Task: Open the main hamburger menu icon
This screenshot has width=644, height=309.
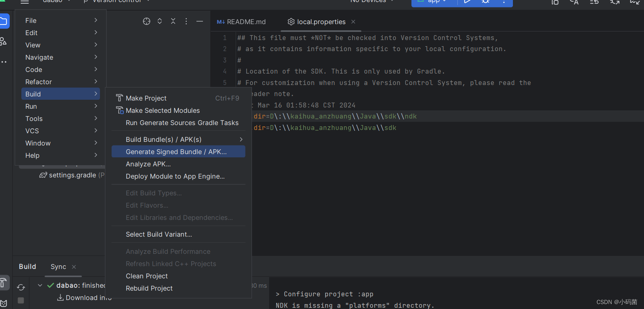Action: tap(25, 2)
